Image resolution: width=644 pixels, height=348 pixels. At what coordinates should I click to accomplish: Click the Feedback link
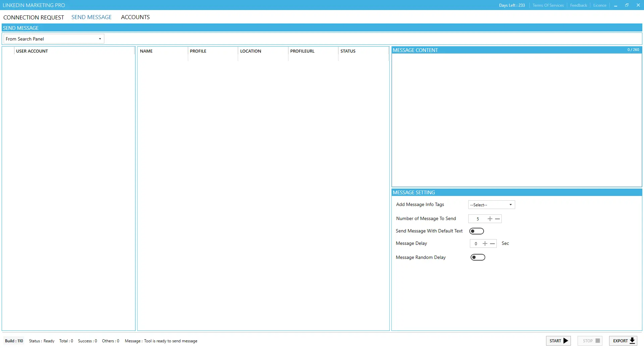(x=578, y=5)
